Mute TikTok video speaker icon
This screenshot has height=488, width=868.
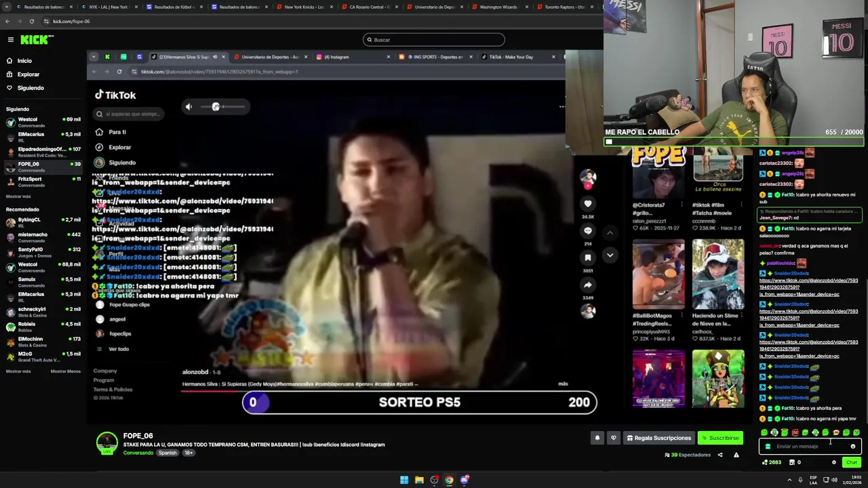(189, 106)
